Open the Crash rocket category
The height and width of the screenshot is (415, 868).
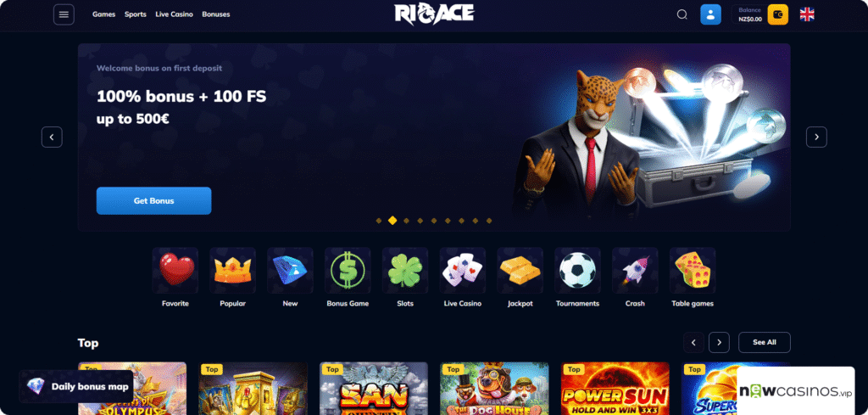click(x=635, y=271)
